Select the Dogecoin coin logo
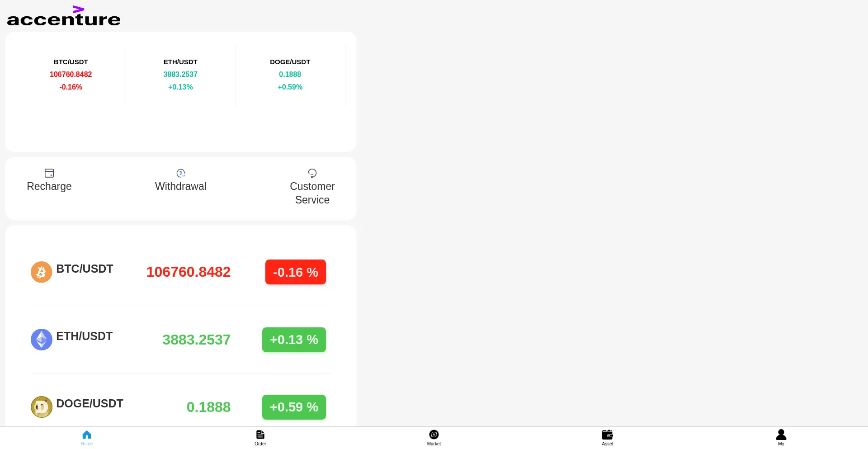This screenshot has height=449, width=868. (x=41, y=407)
